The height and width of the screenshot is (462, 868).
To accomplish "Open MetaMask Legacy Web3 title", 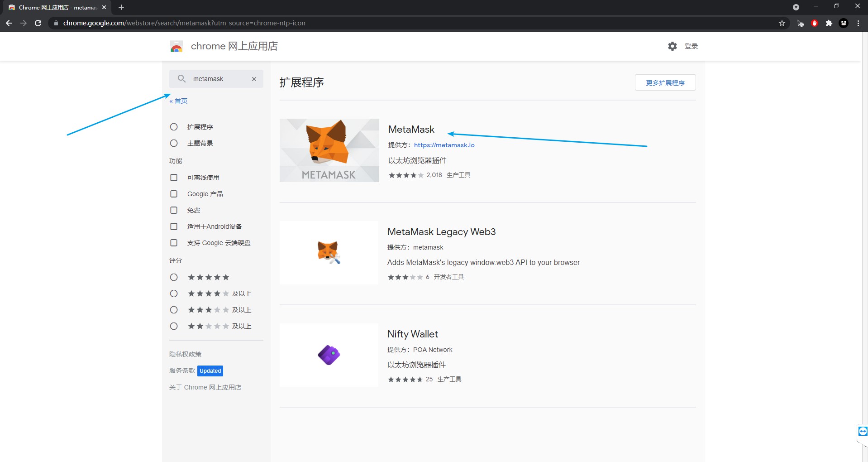I will click(x=442, y=231).
